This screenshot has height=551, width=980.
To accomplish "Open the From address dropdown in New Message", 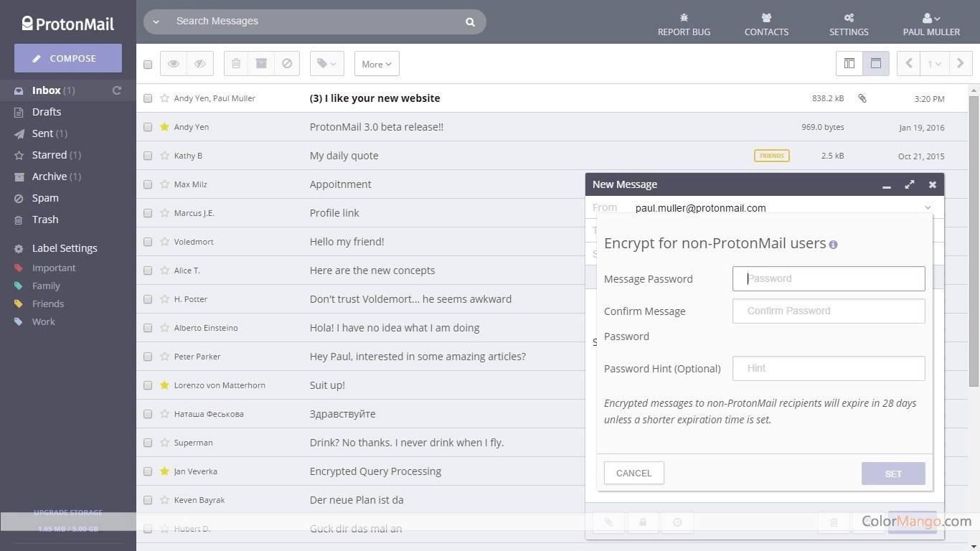I will 928,207.
